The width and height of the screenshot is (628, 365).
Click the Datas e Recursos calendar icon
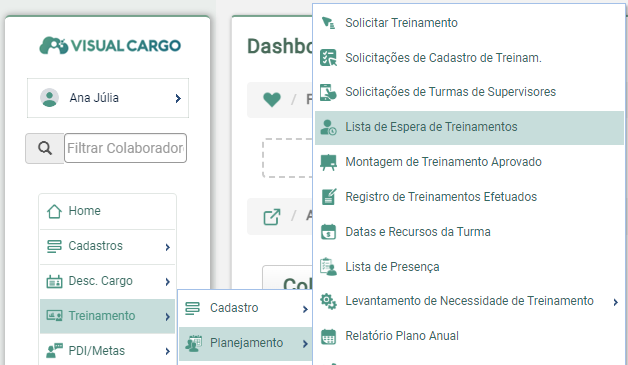pos(328,232)
